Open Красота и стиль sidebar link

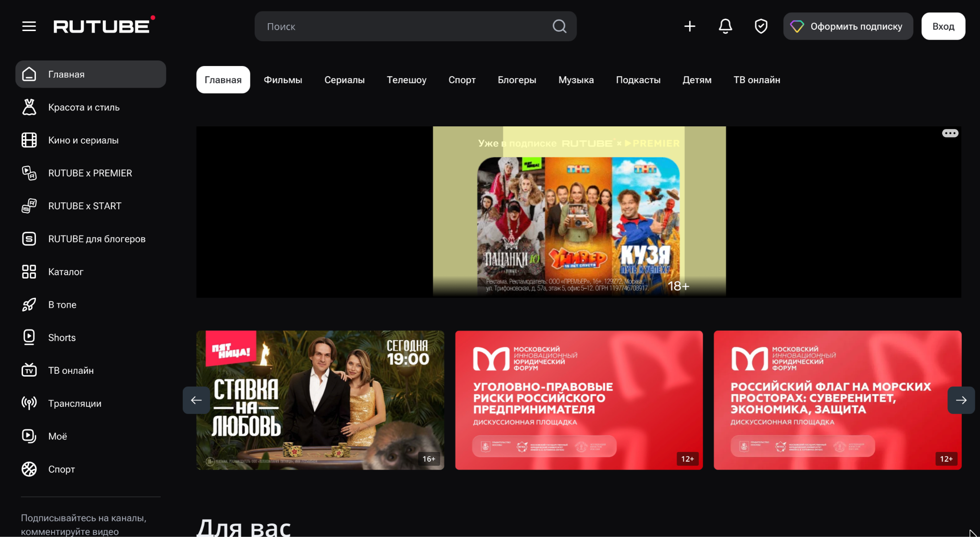click(x=91, y=107)
